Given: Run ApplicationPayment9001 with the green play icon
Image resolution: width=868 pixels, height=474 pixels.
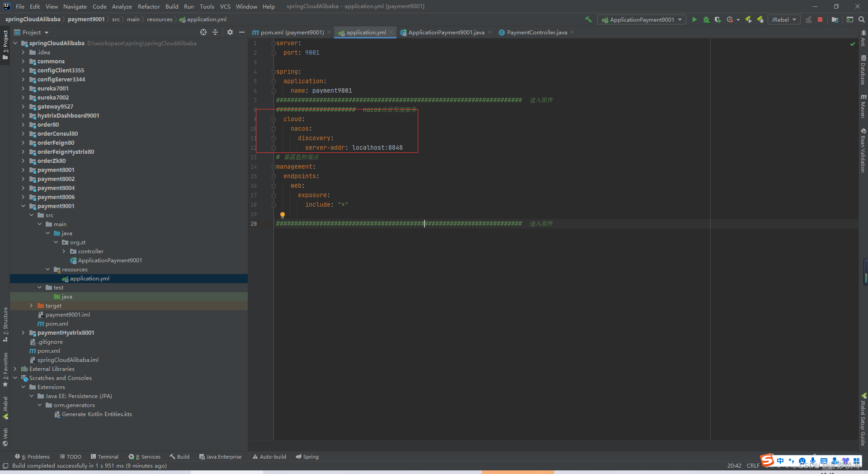Looking at the screenshot, I should pyautogui.click(x=694, y=19).
